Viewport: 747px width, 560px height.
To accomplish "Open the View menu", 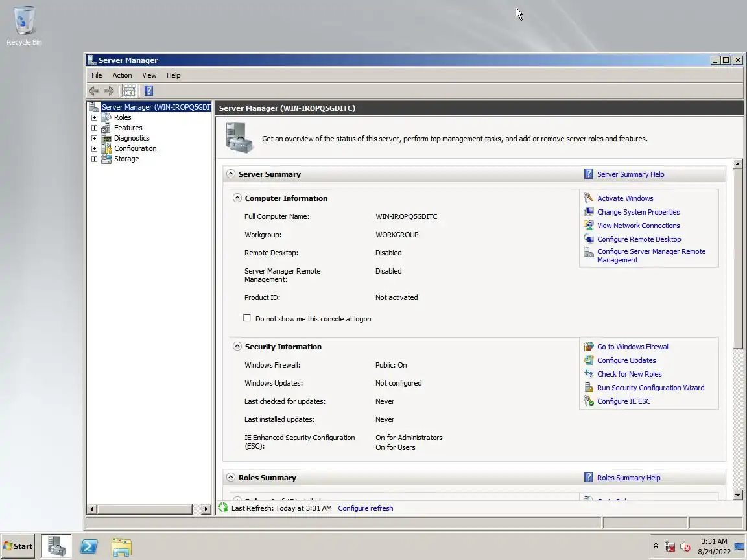I will click(149, 75).
